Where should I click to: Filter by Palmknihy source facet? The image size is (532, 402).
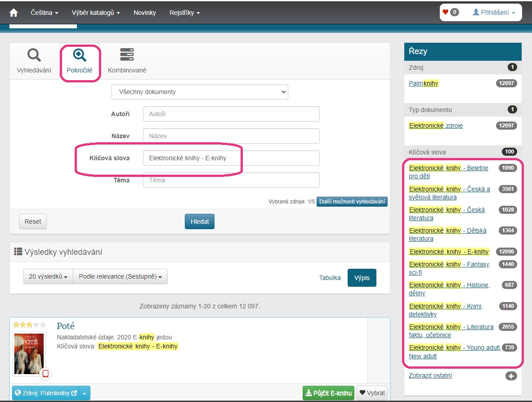click(424, 83)
